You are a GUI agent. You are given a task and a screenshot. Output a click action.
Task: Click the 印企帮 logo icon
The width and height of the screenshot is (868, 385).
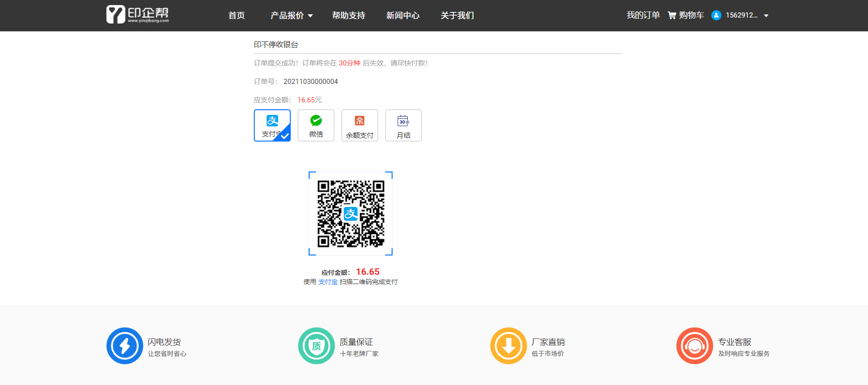(116, 15)
